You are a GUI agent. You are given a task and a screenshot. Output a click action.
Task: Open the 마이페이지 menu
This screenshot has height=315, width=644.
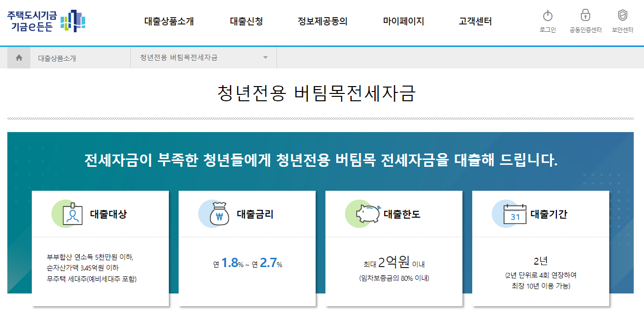point(403,22)
